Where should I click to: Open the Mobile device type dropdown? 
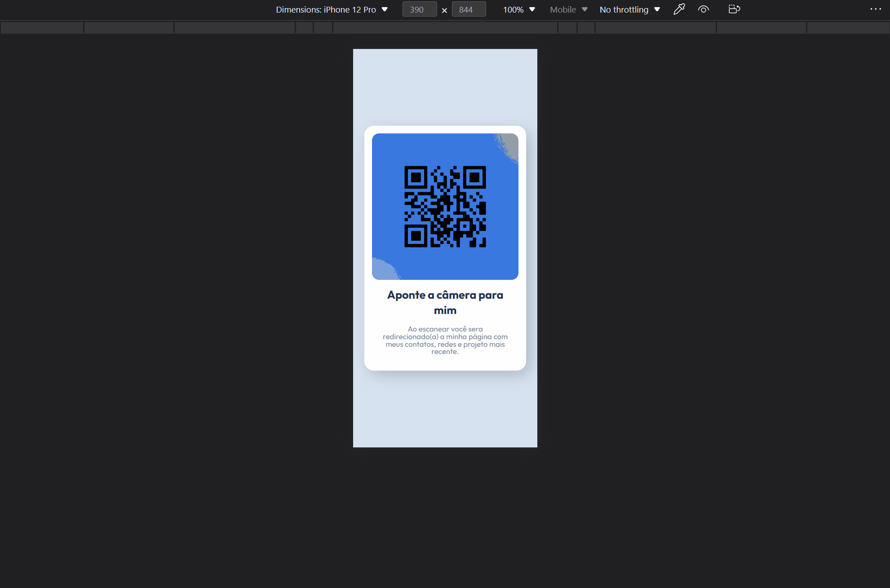pos(568,9)
